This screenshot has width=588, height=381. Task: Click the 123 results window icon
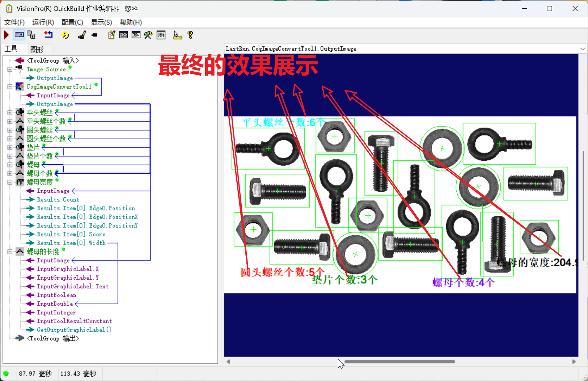tap(123, 35)
